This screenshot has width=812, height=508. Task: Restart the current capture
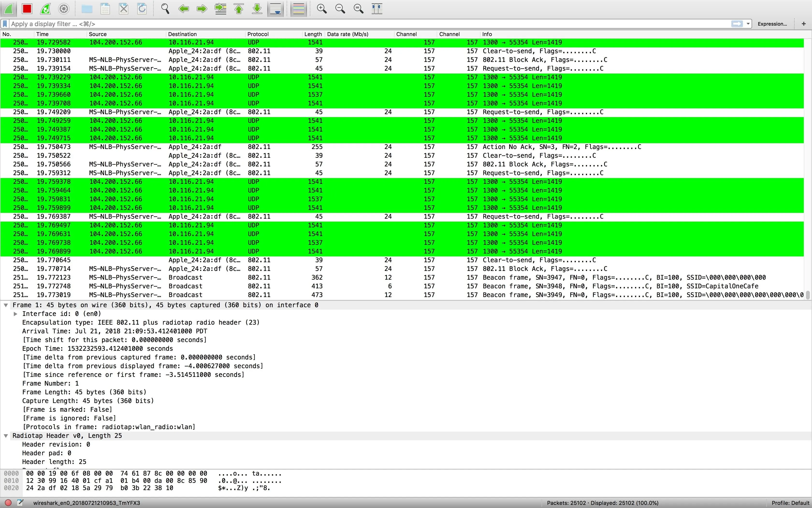point(45,9)
